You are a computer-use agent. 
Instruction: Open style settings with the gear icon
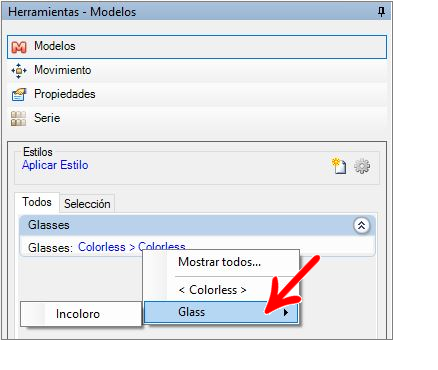pyautogui.click(x=362, y=166)
